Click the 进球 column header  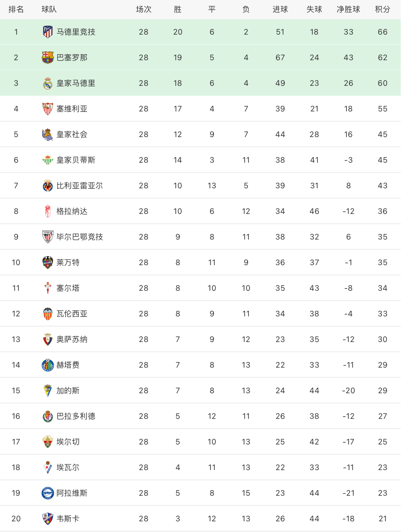click(280, 9)
